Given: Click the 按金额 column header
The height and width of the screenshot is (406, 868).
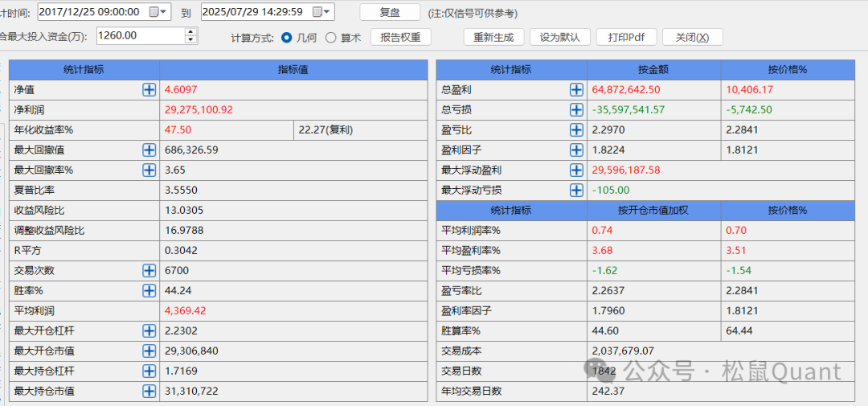Looking at the screenshot, I should point(653,70).
